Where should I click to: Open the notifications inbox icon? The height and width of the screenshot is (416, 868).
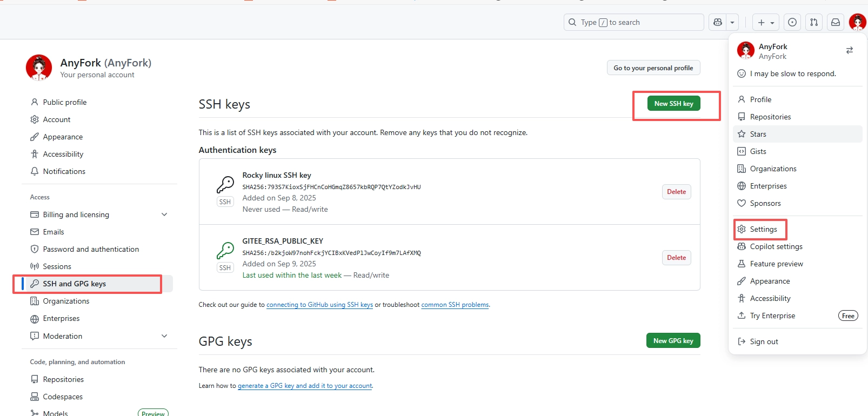coord(835,22)
